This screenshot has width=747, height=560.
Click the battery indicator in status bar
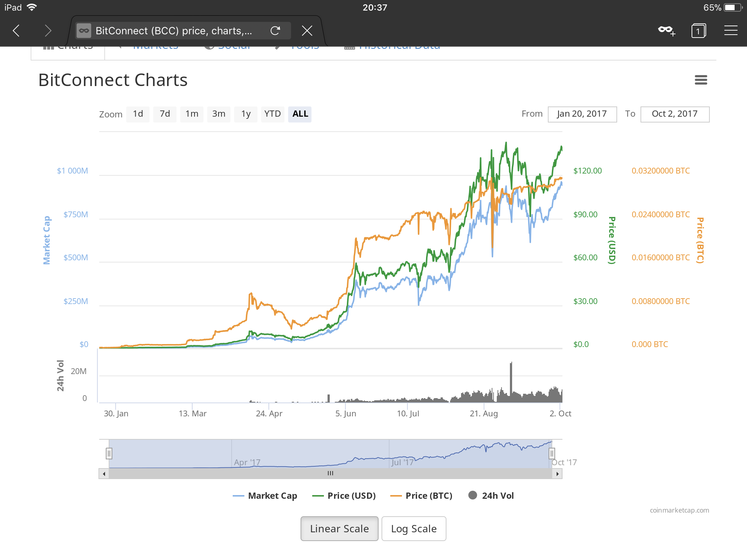[733, 8]
